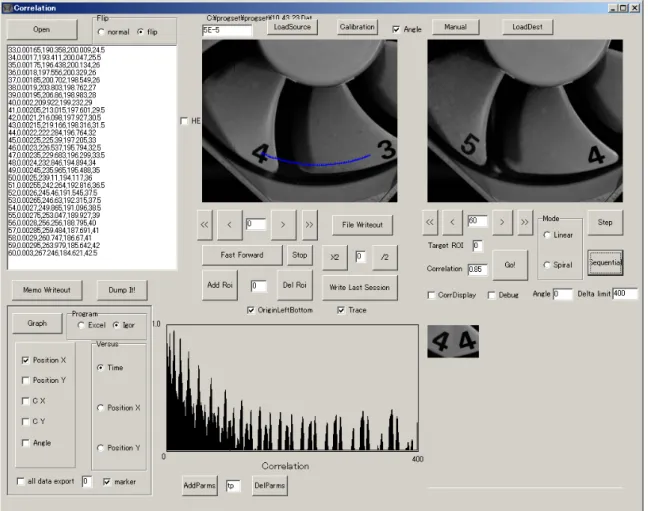Toggle the OriginLeftBottom checkbox
Viewport: 648px width, 511px height.
(250, 310)
